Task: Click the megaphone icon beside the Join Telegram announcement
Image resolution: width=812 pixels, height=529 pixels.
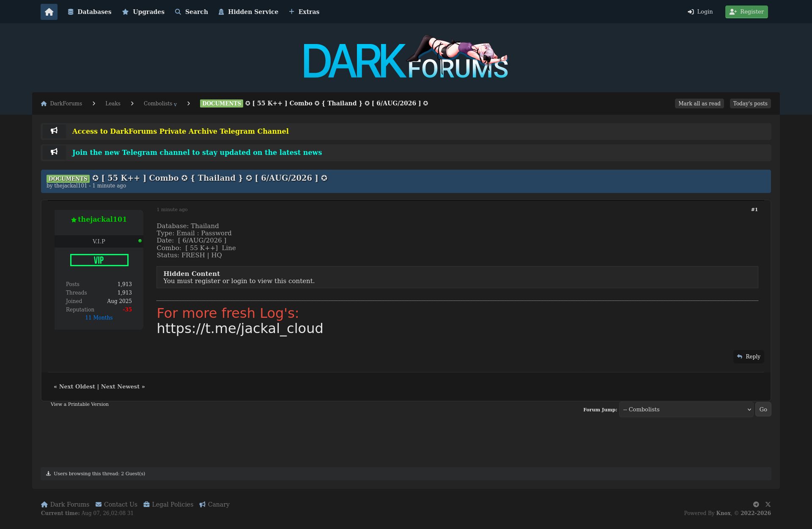Action: [x=54, y=152]
